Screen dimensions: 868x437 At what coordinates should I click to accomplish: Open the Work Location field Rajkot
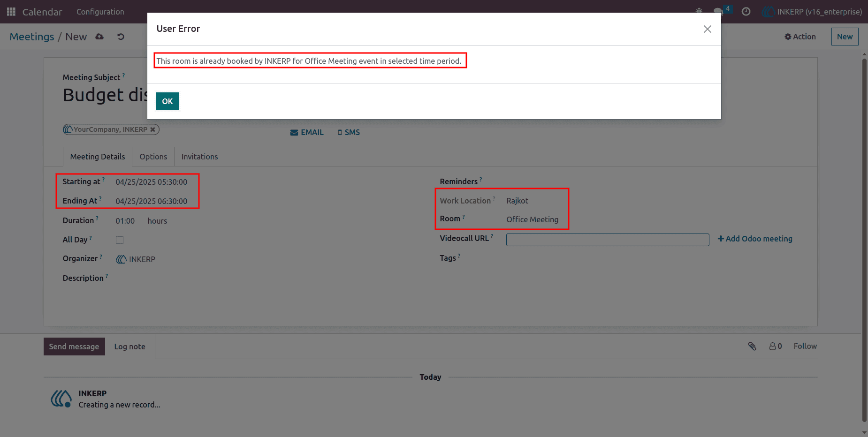click(x=517, y=201)
